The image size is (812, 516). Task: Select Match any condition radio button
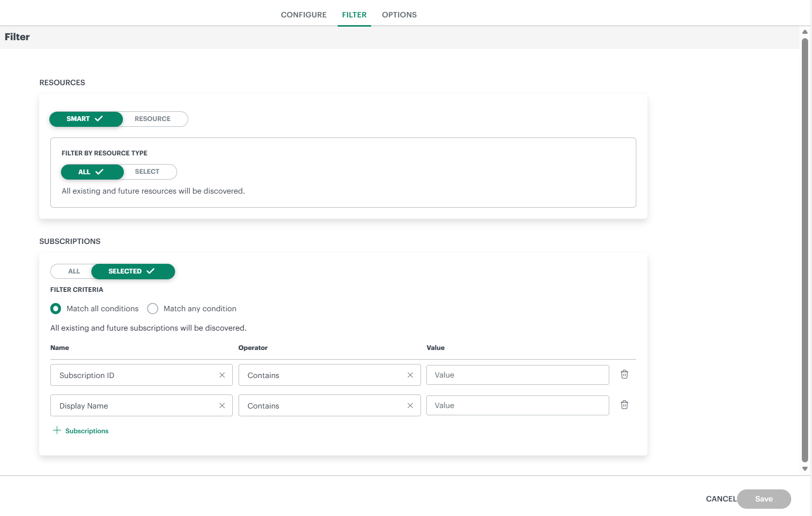click(x=153, y=309)
